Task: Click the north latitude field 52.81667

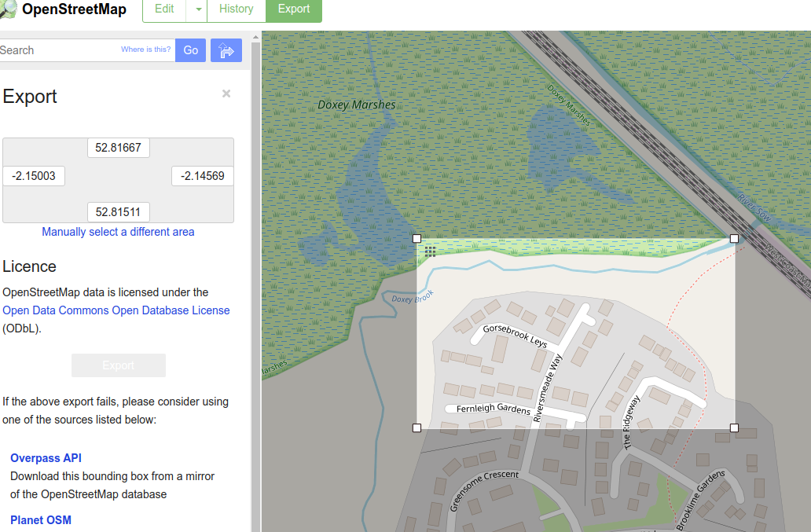Action: pyautogui.click(x=119, y=148)
